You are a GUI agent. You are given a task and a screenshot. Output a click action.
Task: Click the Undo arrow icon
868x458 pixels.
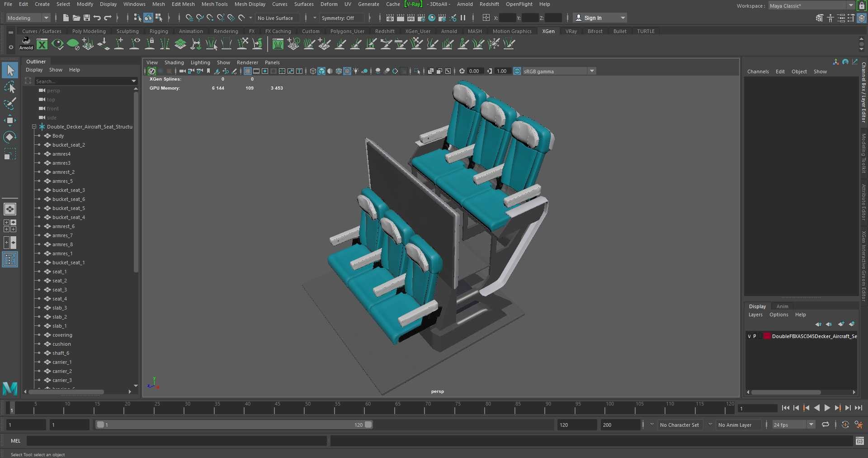[x=97, y=18]
